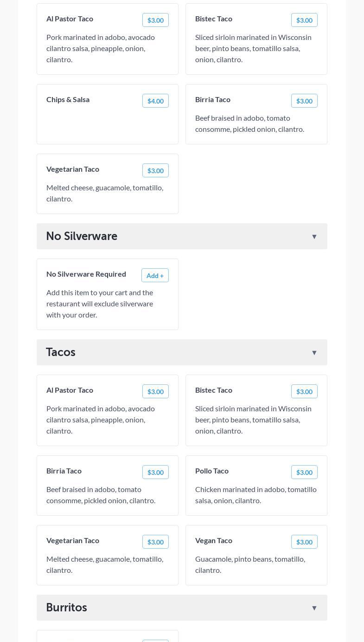Collapse the Burritos section arrow

tap(314, 608)
